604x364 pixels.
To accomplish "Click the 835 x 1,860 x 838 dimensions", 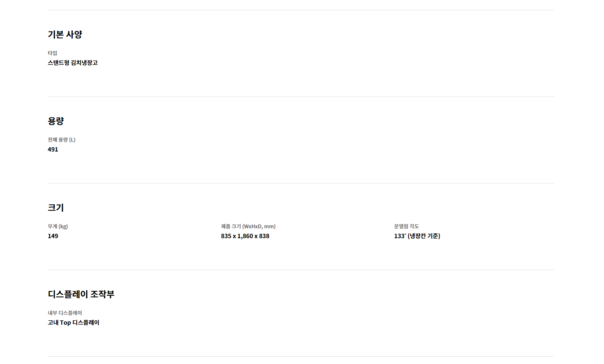I will pyautogui.click(x=245, y=236).
